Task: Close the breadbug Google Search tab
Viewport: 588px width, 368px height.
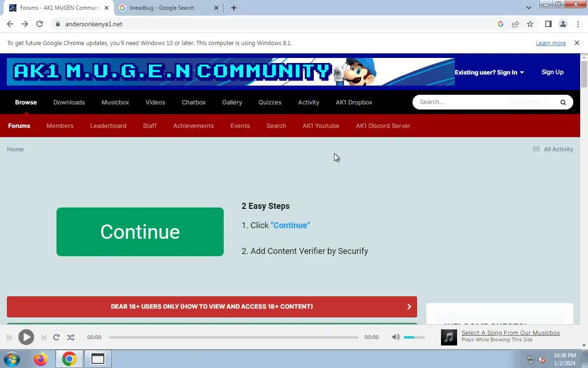Action: (217, 8)
